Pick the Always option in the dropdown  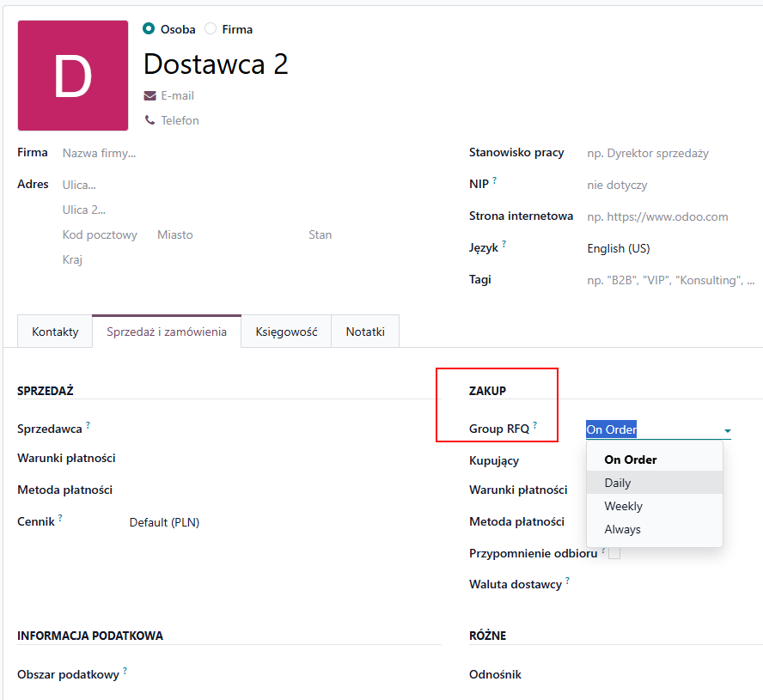click(622, 529)
